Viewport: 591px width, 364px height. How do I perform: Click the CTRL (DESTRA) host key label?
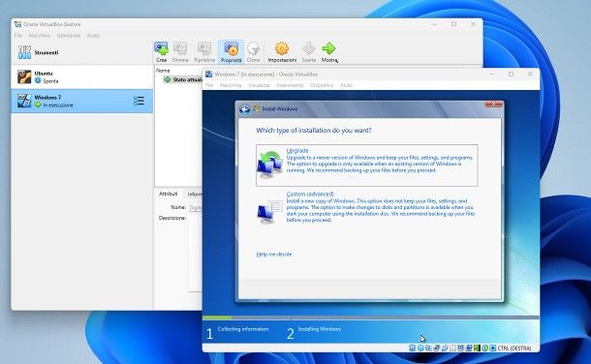pyautogui.click(x=514, y=349)
